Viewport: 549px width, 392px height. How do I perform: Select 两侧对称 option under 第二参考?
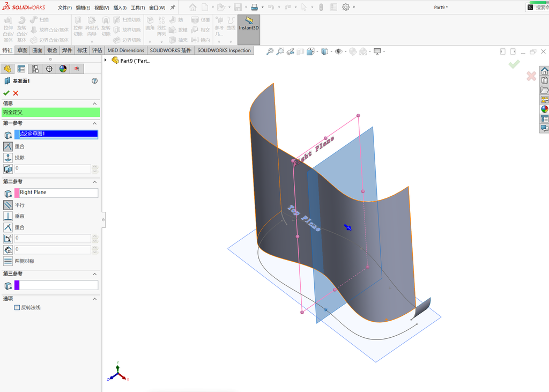coord(8,261)
